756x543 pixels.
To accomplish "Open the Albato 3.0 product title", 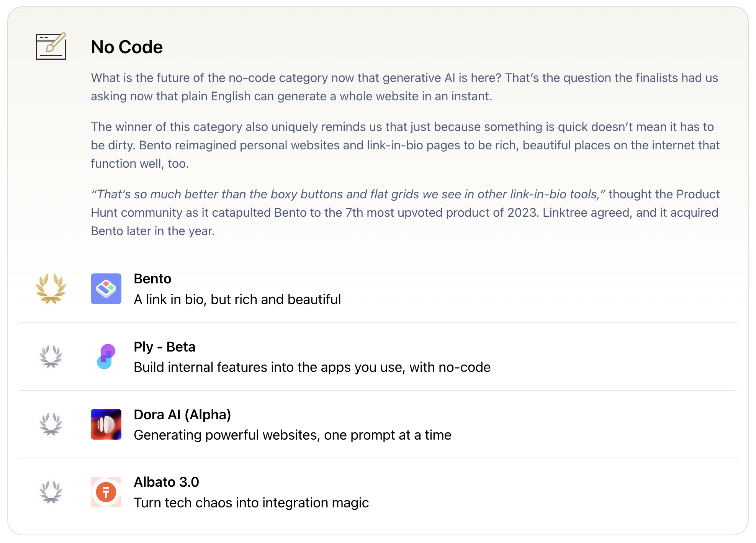I will [167, 482].
